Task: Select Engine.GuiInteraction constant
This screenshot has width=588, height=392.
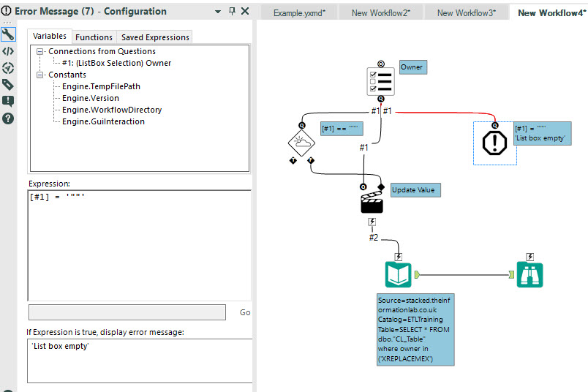Action: tap(103, 121)
